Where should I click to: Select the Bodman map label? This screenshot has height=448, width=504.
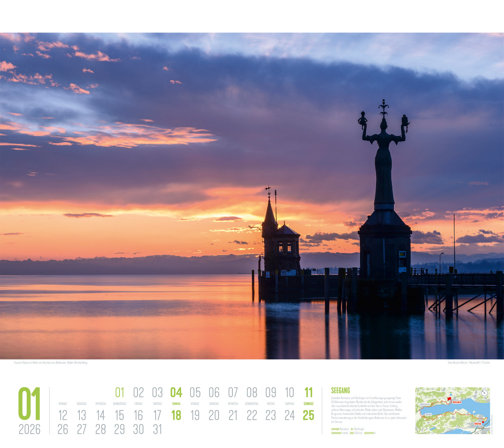[x=428, y=415]
